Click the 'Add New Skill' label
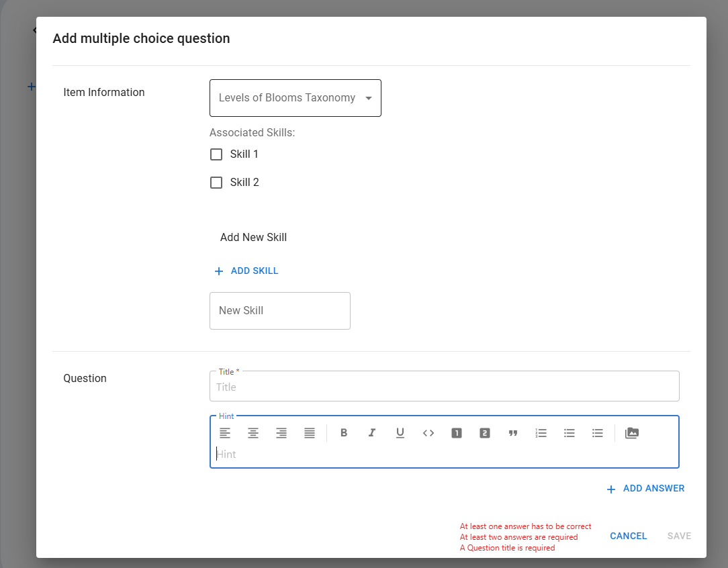This screenshot has height=568, width=728. click(253, 237)
